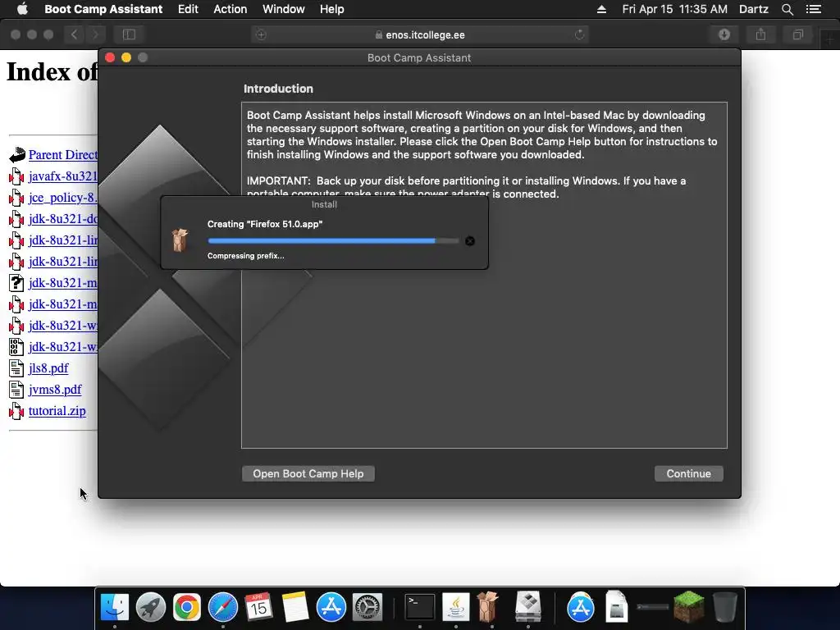Open the Window menu
This screenshot has width=840, height=630.
click(283, 9)
